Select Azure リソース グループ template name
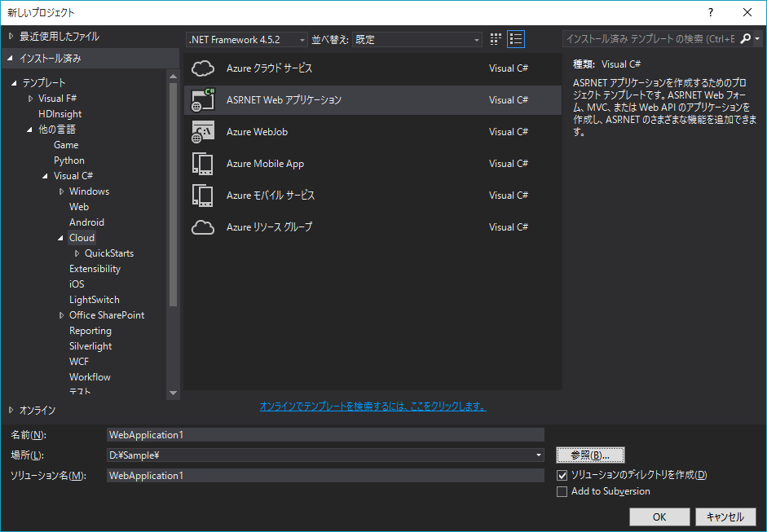This screenshot has height=532, width=767. click(269, 227)
